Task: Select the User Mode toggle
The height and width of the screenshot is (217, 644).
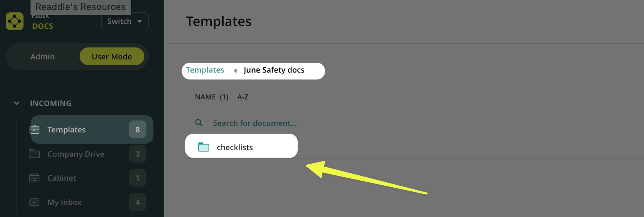Action: pos(112,57)
